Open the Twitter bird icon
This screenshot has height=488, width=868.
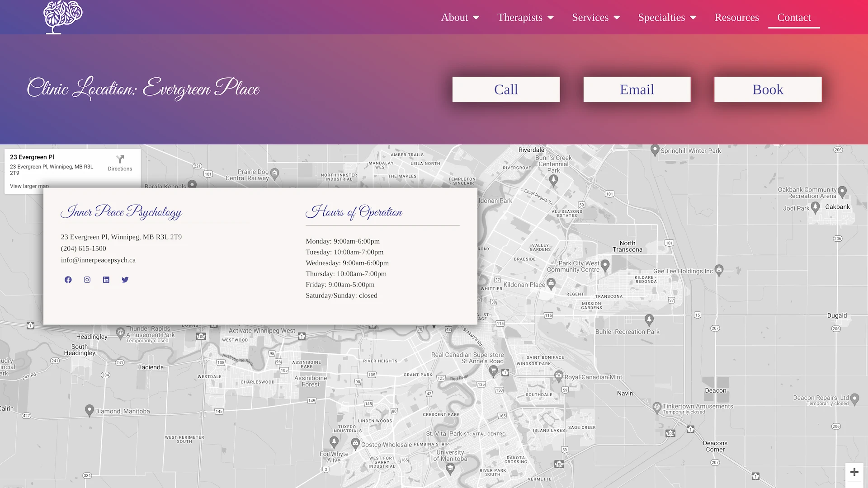point(125,280)
